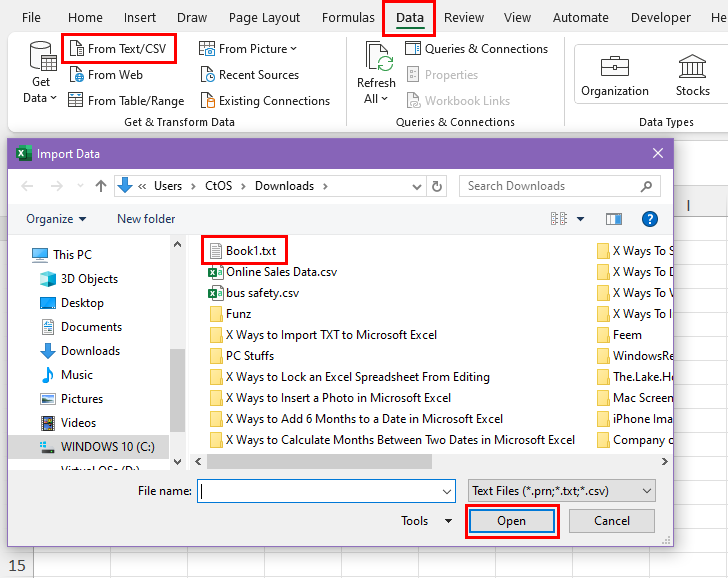Image resolution: width=728 pixels, height=578 pixels.
Task: Expand the address bar history dropdown
Action: pyautogui.click(x=416, y=187)
